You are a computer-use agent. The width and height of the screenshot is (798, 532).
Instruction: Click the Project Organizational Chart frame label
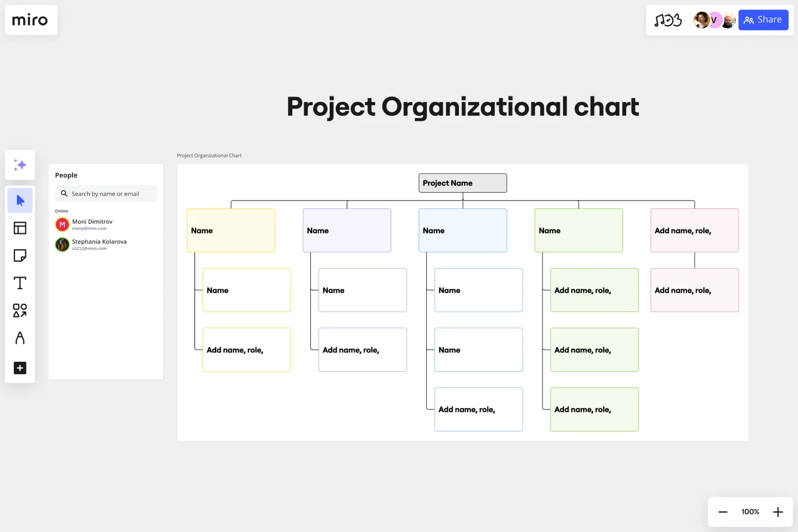(209, 156)
